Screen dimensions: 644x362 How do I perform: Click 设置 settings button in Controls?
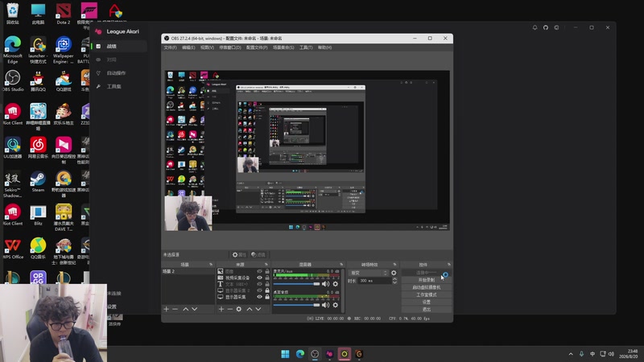pos(427,302)
